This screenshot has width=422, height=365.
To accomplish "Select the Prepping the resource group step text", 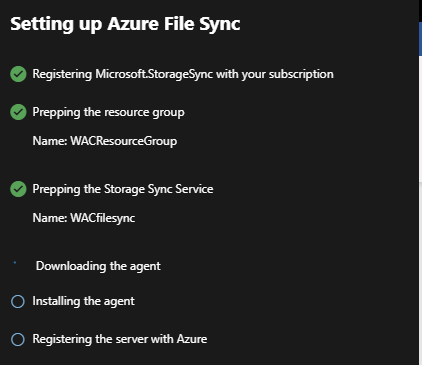I will pyautogui.click(x=108, y=112).
